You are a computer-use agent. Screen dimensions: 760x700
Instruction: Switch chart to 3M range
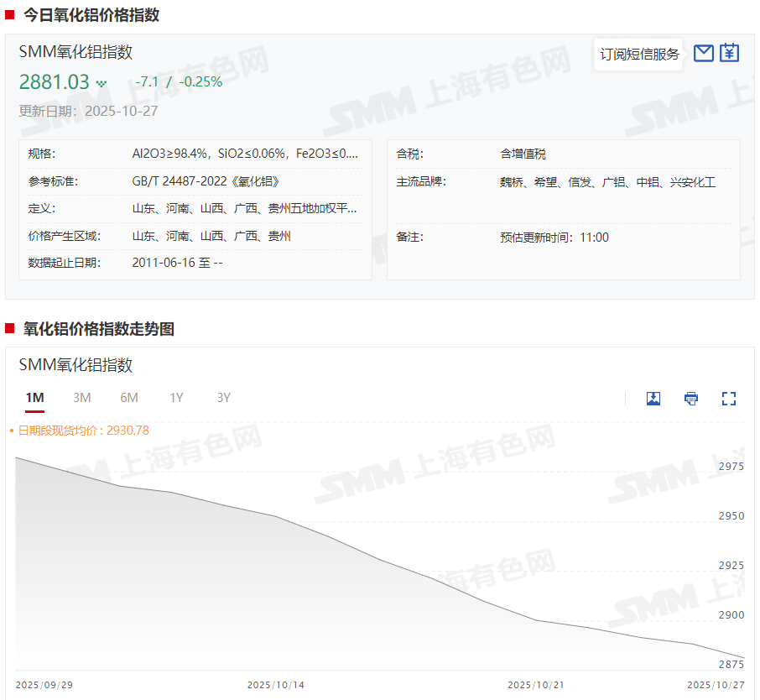tap(81, 398)
